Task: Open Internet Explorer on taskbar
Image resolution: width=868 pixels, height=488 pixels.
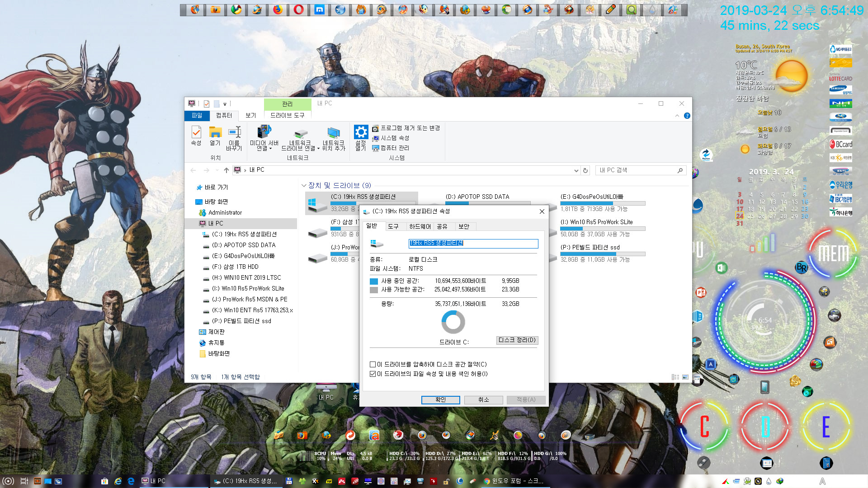Action: coord(118,481)
